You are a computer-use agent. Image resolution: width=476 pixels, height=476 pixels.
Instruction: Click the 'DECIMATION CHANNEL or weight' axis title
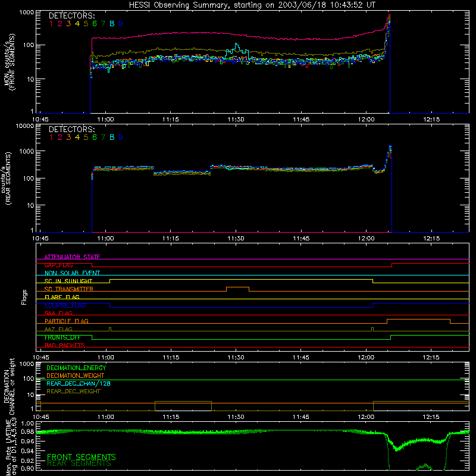[10, 387]
